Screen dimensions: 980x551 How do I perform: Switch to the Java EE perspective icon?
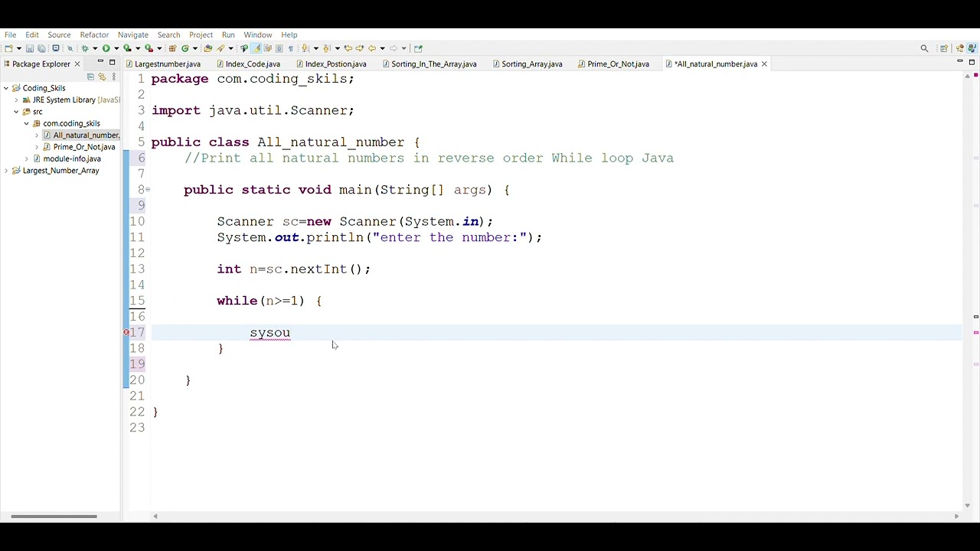pyautogui.click(x=960, y=48)
